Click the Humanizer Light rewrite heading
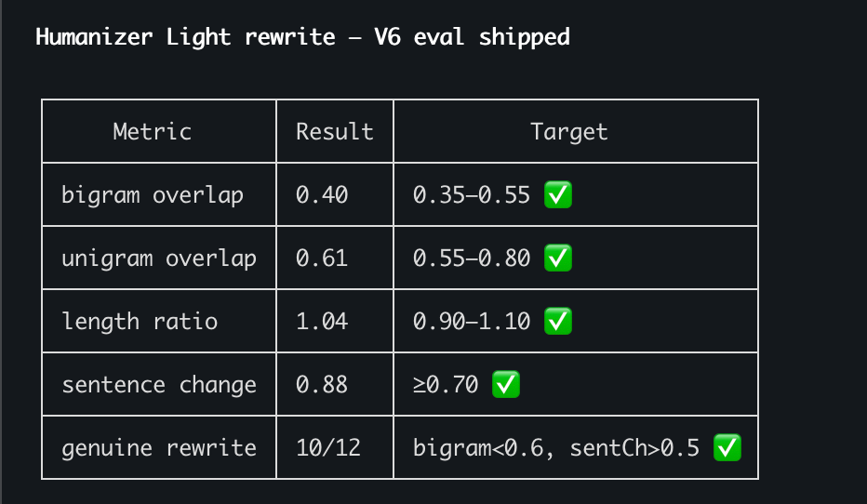 185,37
